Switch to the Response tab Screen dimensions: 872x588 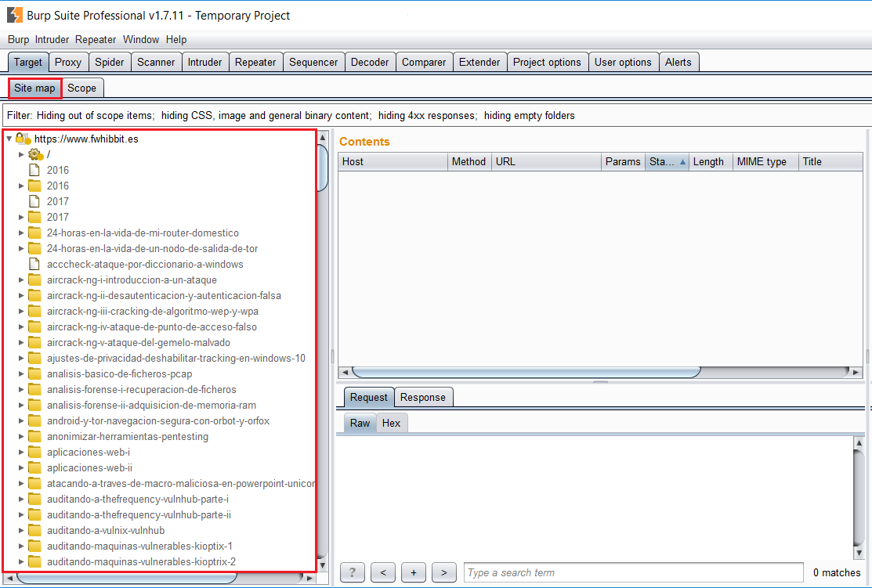tap(422, 397)
